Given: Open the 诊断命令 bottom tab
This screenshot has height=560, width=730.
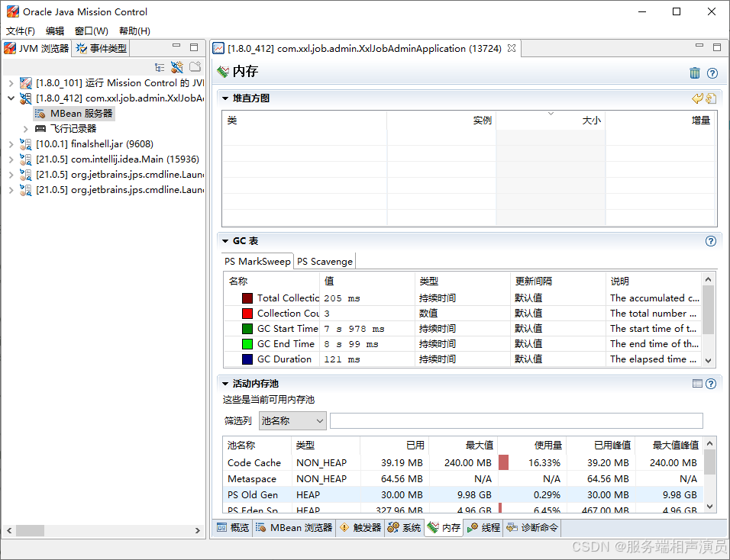Looking at the screenshot, I should coord(532,527).
